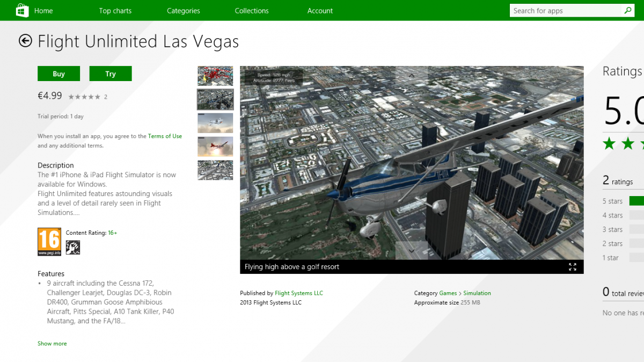Click the Description heading

coord(56,165)
